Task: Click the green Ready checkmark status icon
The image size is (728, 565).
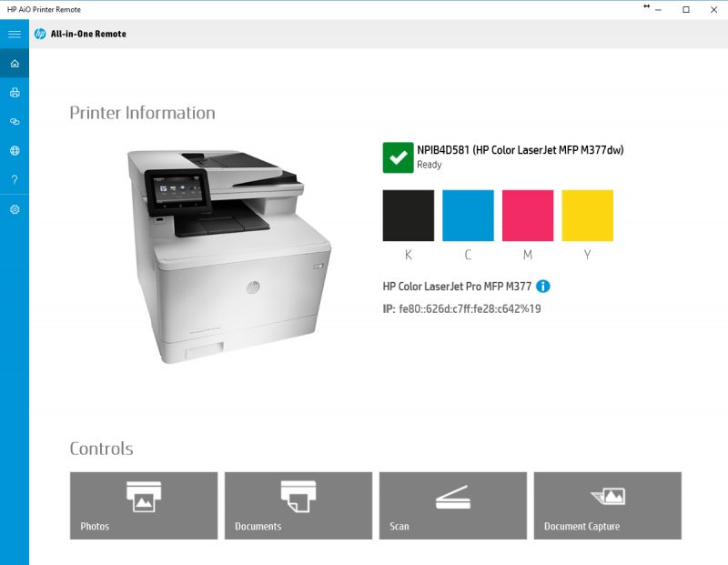Action: point(398,157)
